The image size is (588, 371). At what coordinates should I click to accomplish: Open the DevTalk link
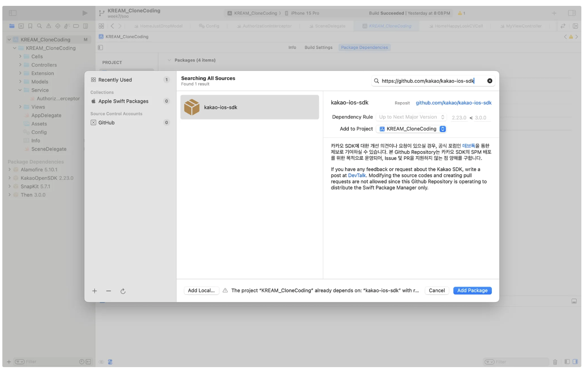(357, 175)
